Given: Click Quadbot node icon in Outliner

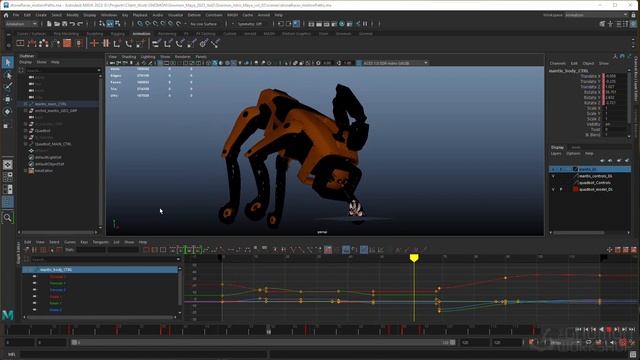Looking at the screenshot, I should point(31,131).
